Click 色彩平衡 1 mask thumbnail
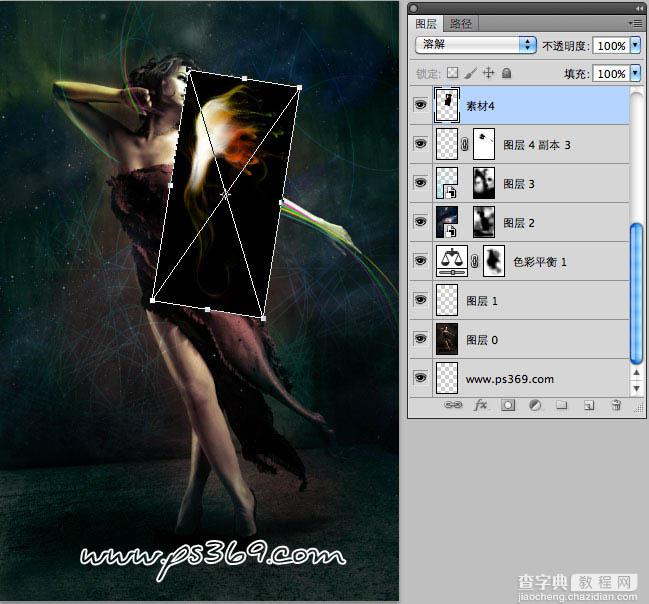Screen dimensions: 649x604 494,261
